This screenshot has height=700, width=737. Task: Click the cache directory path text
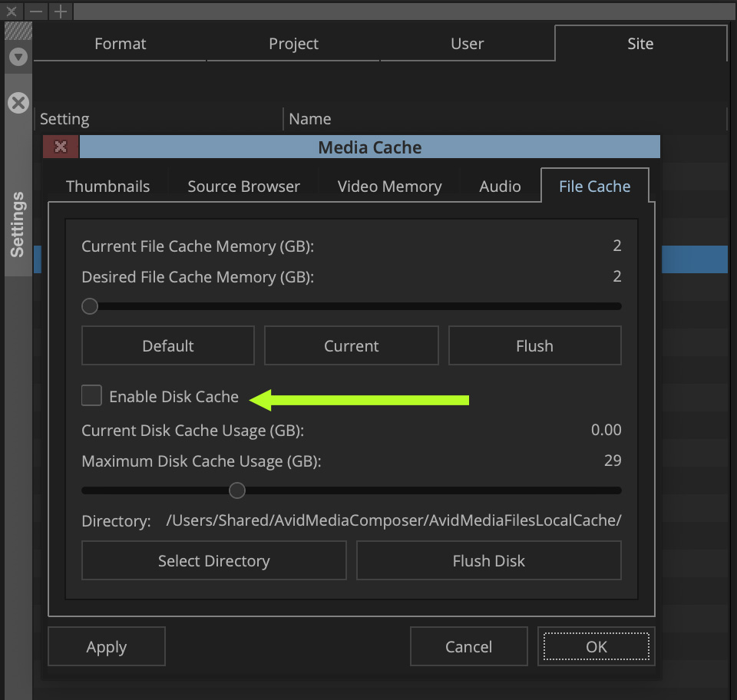[394, 520]
